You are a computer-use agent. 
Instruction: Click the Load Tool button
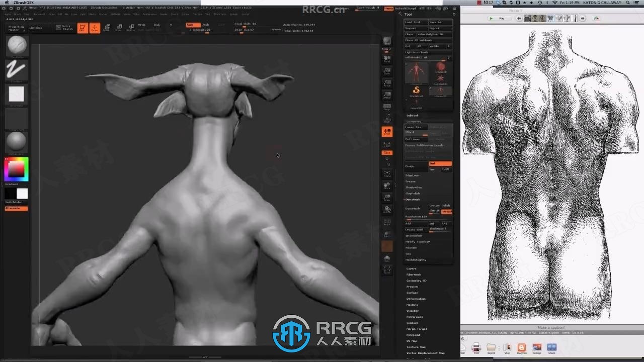pos(416,22)
